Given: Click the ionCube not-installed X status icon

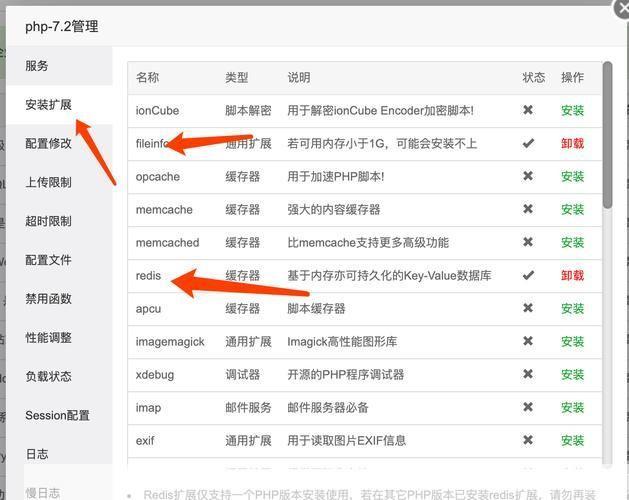Looking at the screenshot, I should coord(528,110).
